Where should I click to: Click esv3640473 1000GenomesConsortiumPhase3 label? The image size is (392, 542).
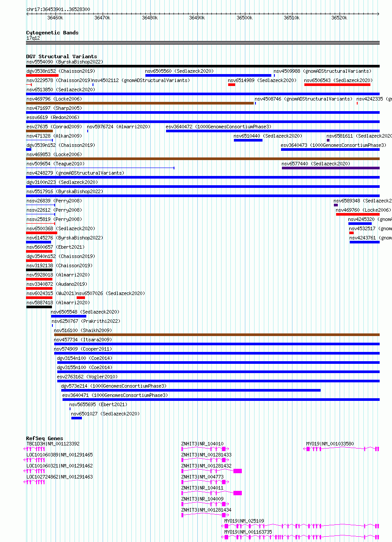pos(333,145)
